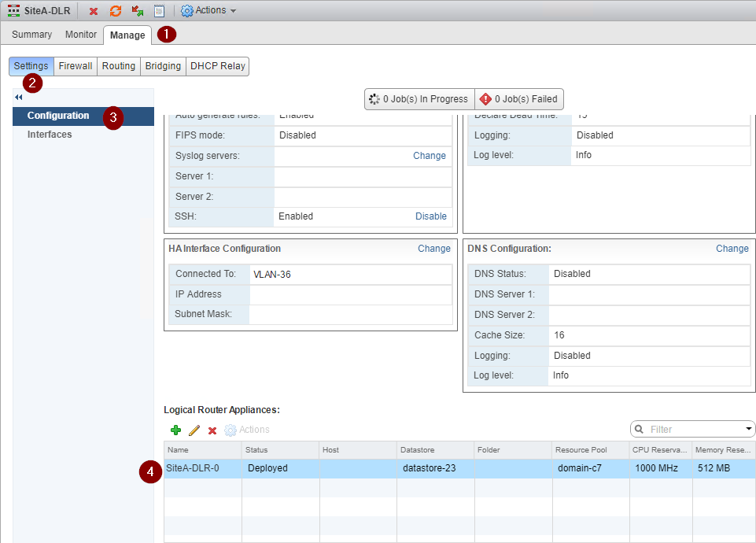Sort the appliances by the Name column

point(203,450)
